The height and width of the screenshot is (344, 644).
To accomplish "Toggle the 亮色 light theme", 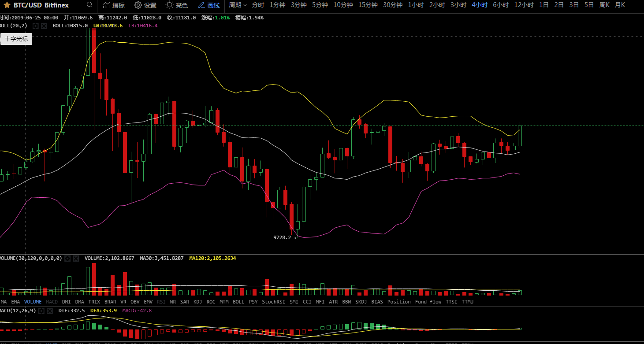I will 177,5.
